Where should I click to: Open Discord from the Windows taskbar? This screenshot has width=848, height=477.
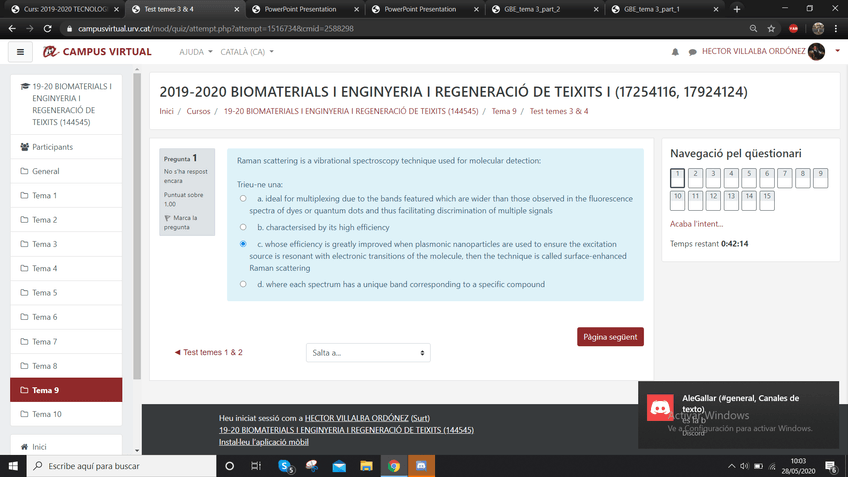pyautogui.click(x=421, y=466)
